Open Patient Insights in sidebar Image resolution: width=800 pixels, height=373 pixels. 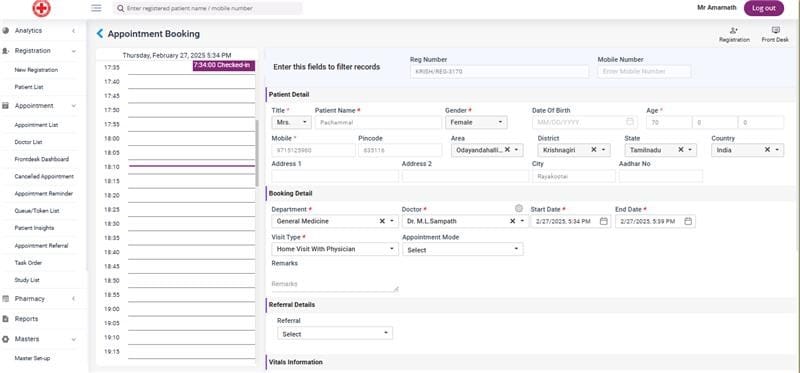tap(34, 228)
